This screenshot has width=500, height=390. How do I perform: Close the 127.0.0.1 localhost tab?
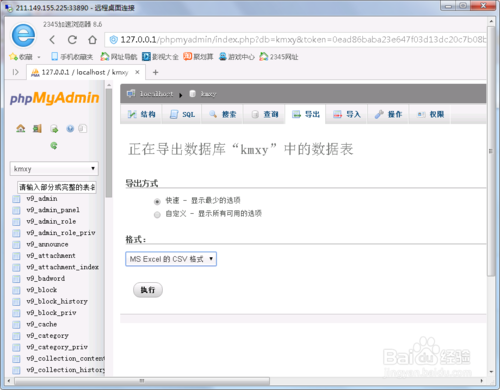[137, 72]
